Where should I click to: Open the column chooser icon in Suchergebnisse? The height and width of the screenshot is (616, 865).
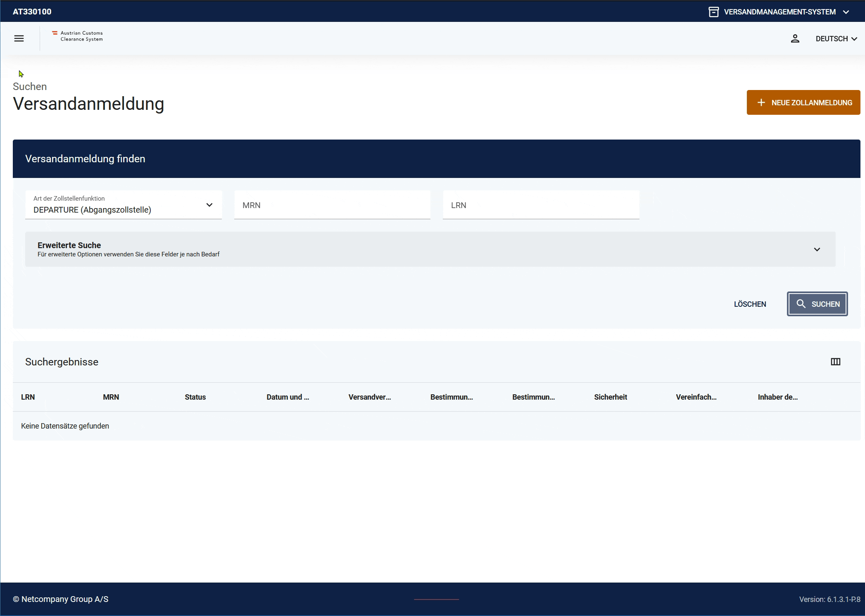tap(835, 362)
